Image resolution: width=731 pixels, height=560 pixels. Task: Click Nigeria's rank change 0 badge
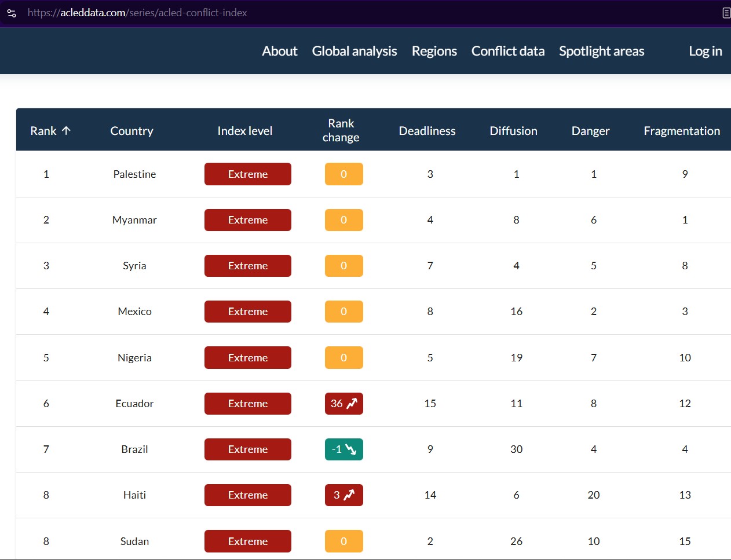(x=344, y=358)
